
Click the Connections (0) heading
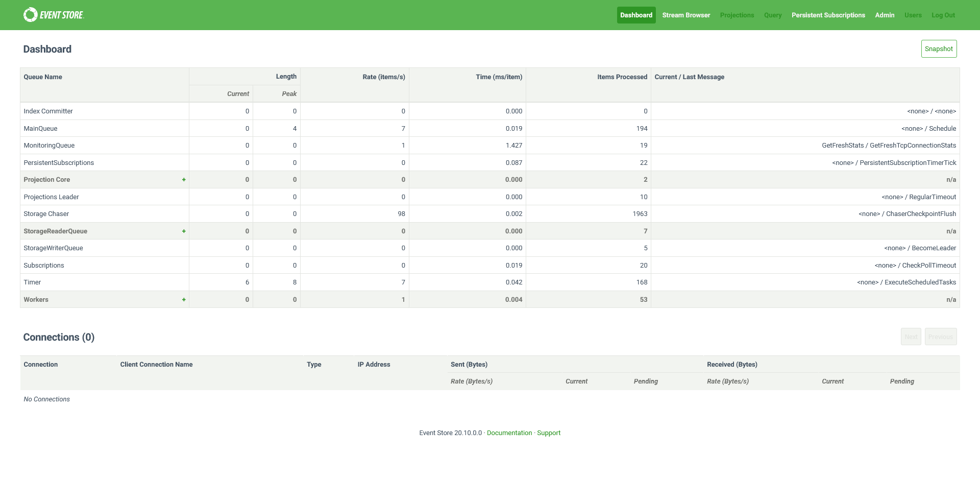[x=59, y=338]
